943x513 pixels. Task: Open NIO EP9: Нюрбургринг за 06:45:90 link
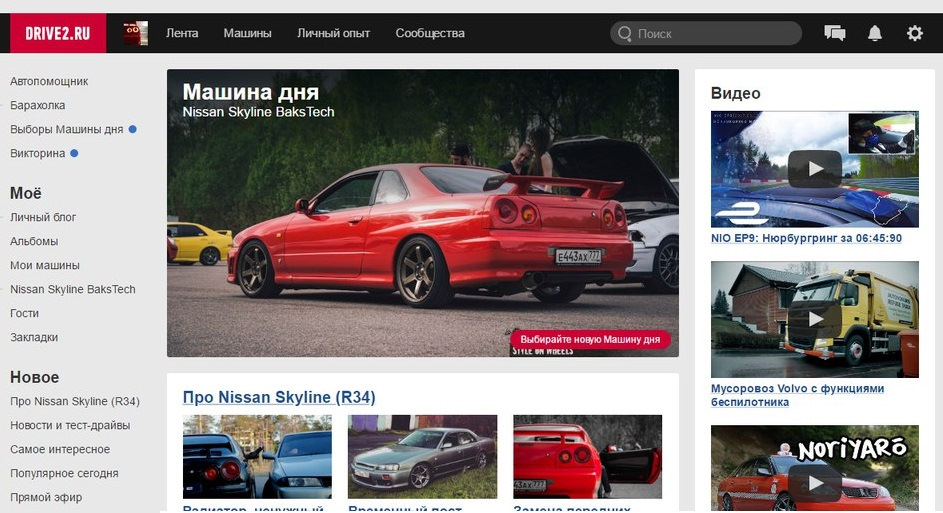coord(806,238)
